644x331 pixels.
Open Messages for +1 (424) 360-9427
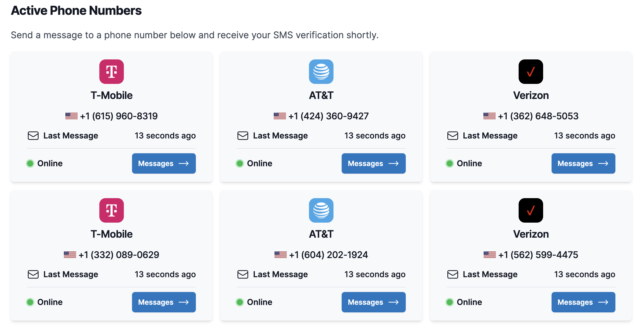pyautogui.click(x=374, y=163)
